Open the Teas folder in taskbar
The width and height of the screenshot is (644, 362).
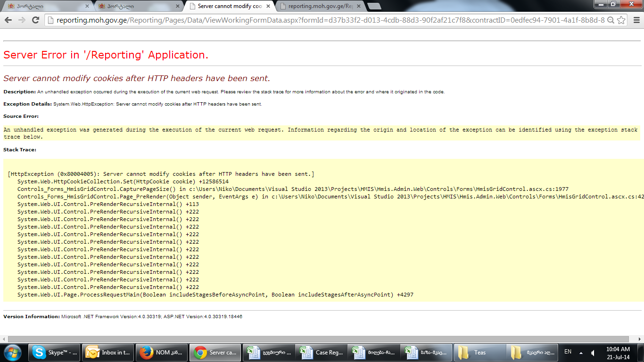[479, 353]
